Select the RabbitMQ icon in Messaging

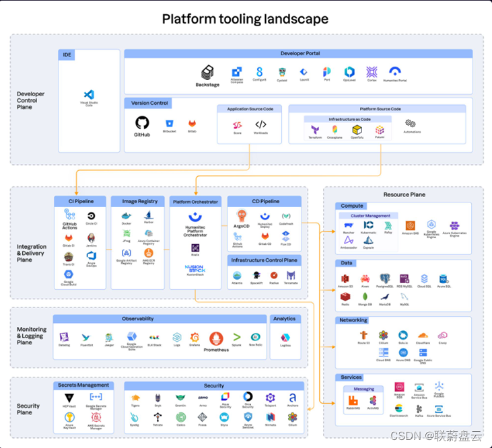(x=353, y=400)
